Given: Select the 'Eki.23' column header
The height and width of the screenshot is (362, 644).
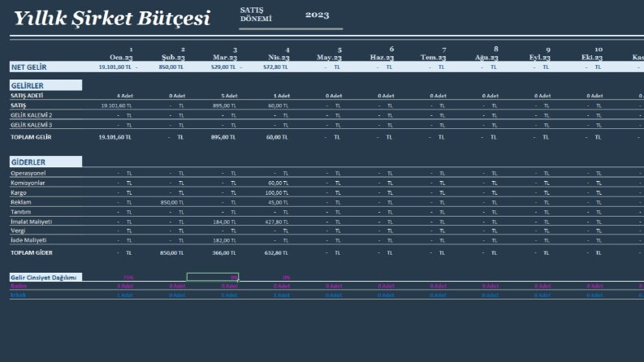Looking at the screenshot, I should 592,58.
